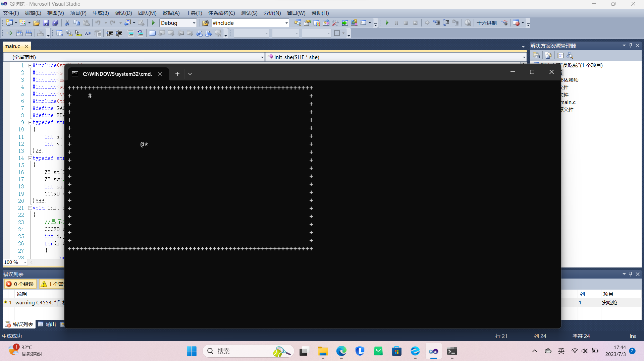Click the Comment Selection lines icon
644x361 pixels.
(x=131, y=33)
